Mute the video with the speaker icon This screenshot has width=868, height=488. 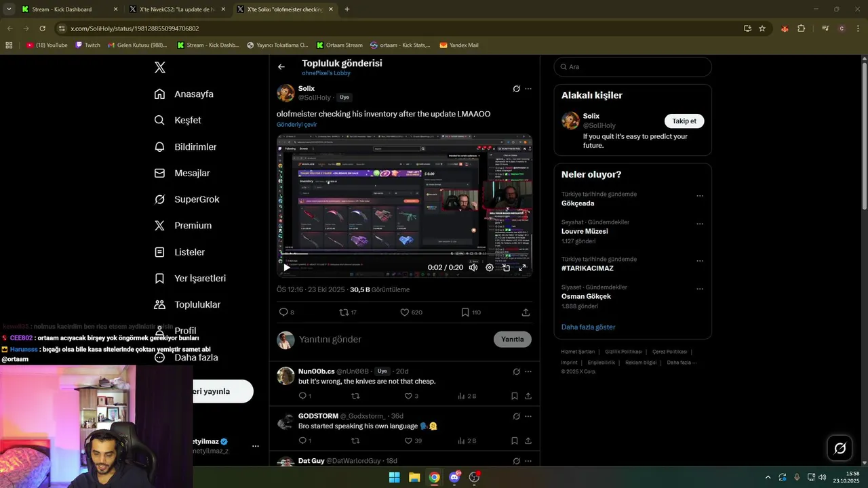[x=473, y=268]
